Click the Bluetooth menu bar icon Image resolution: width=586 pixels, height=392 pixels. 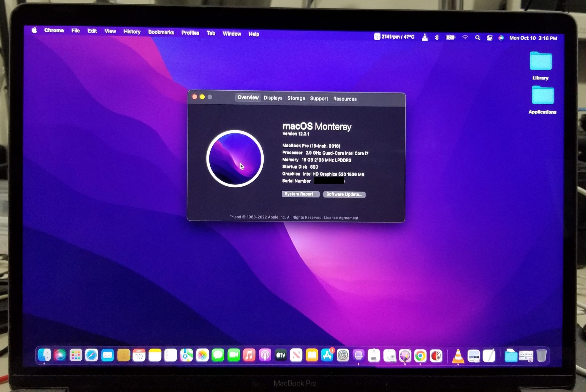coord(437,38)
